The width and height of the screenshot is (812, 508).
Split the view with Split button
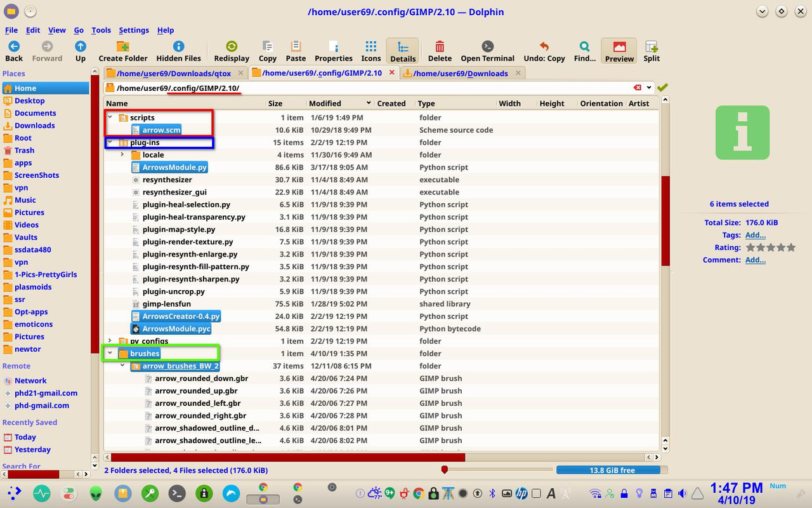pos(652,51)
